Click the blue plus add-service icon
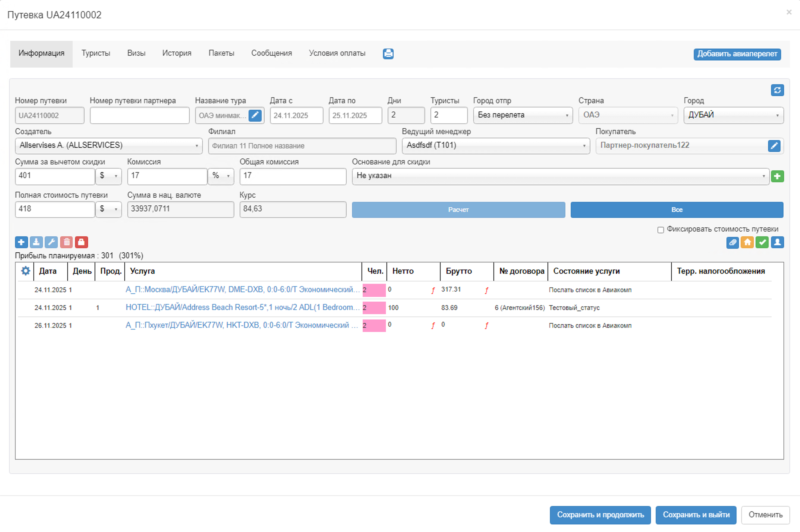The width and height of the screenshot is (800, 532). pos(21,242)
